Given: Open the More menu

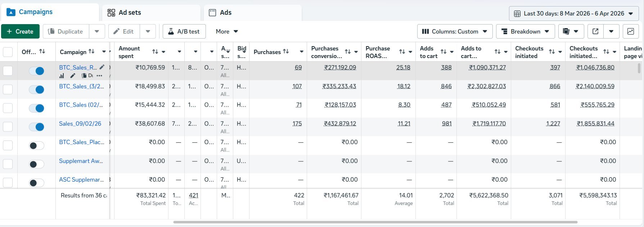Looking at the screenshot, I should [227, 31].
